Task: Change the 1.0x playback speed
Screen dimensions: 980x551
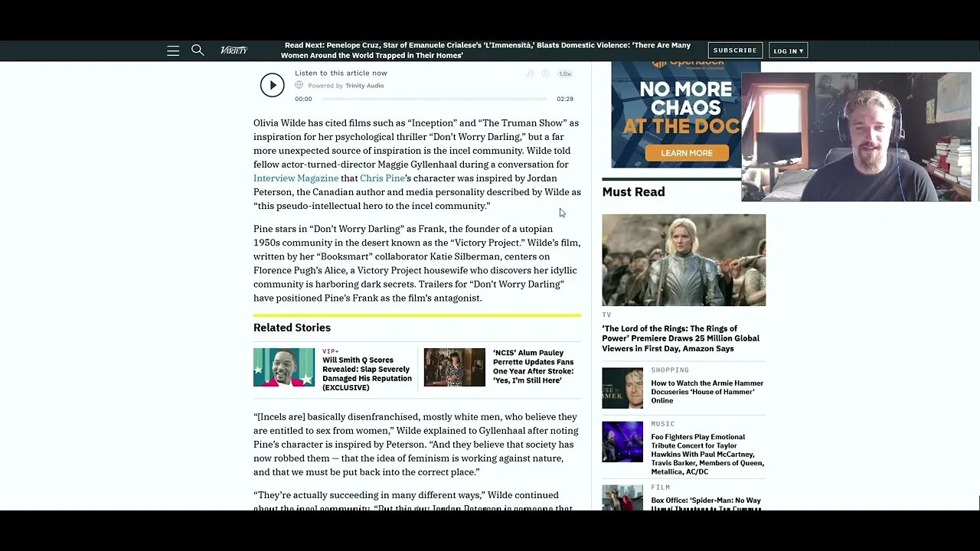Action: click(565, 73)
